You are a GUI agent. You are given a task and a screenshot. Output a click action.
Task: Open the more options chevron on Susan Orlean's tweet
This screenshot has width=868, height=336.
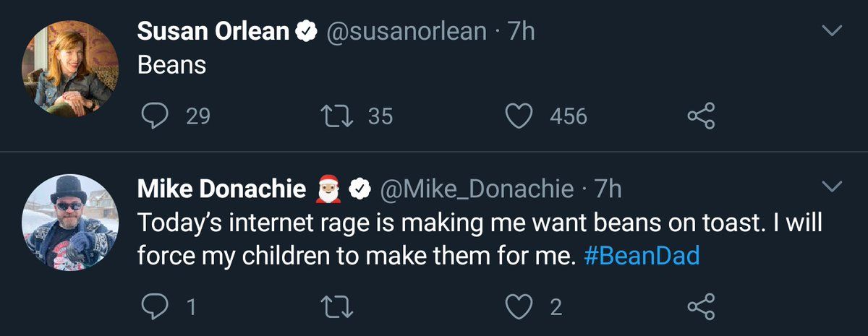point(833,31)
